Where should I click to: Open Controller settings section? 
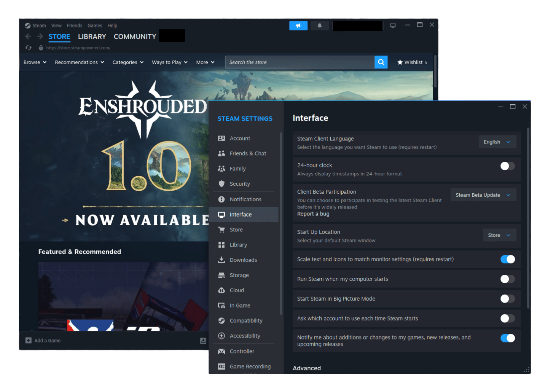244,351
